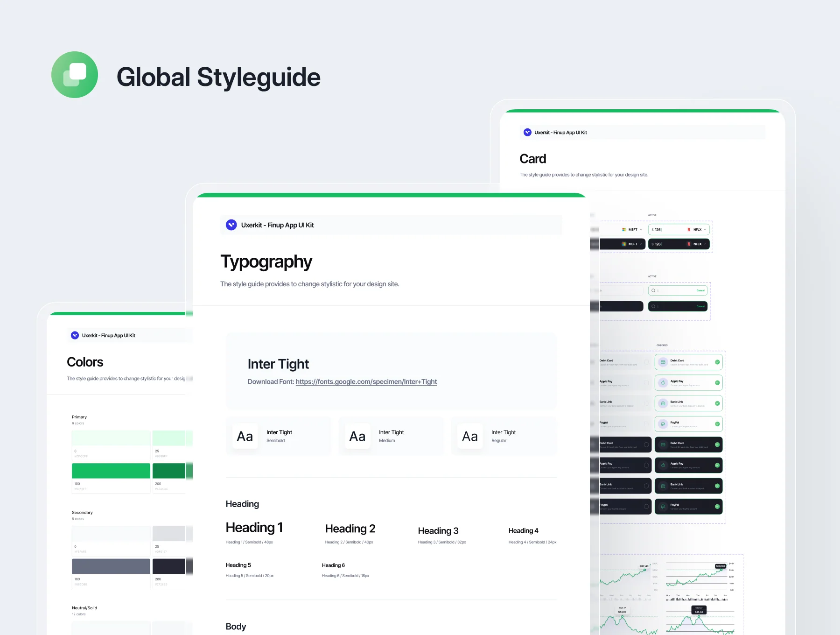
Task: Open the light MSFT stock dropdown
Action: tap(641, 230)
